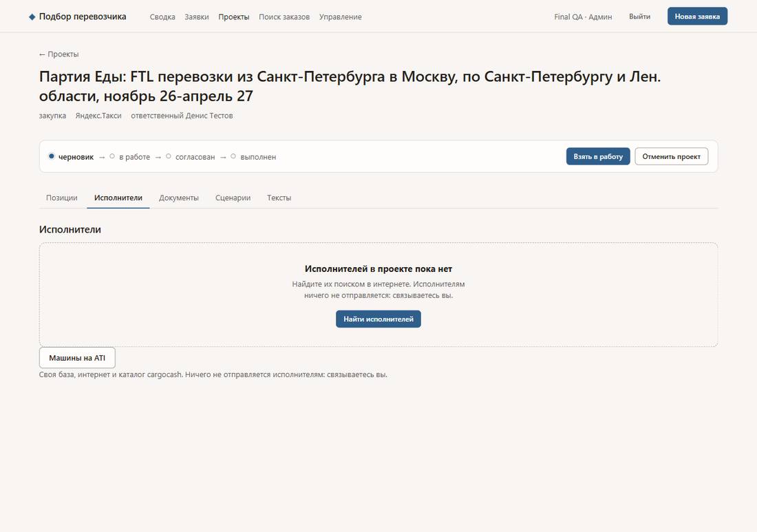Screen dimensions: 757x532
Task: Click the в работе status label
Action: (x=134, y=157)
